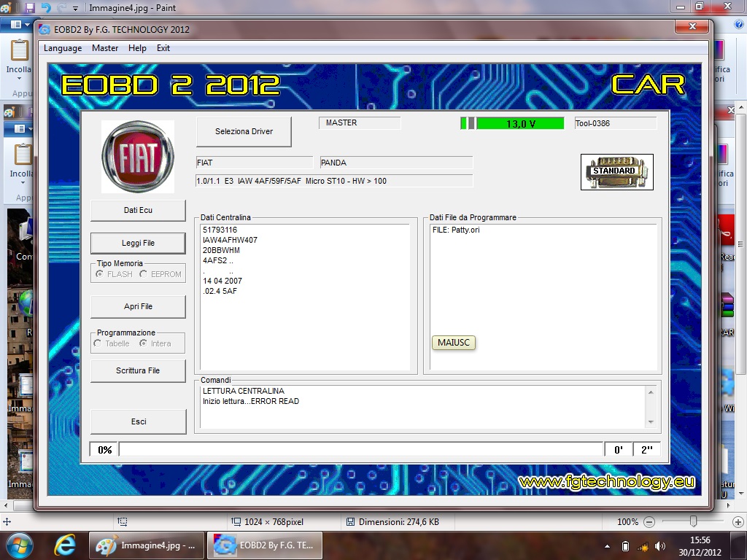747x560 pixels.
Task: Click the Comandi scrollbar down arrow
Action: point(651,422)
